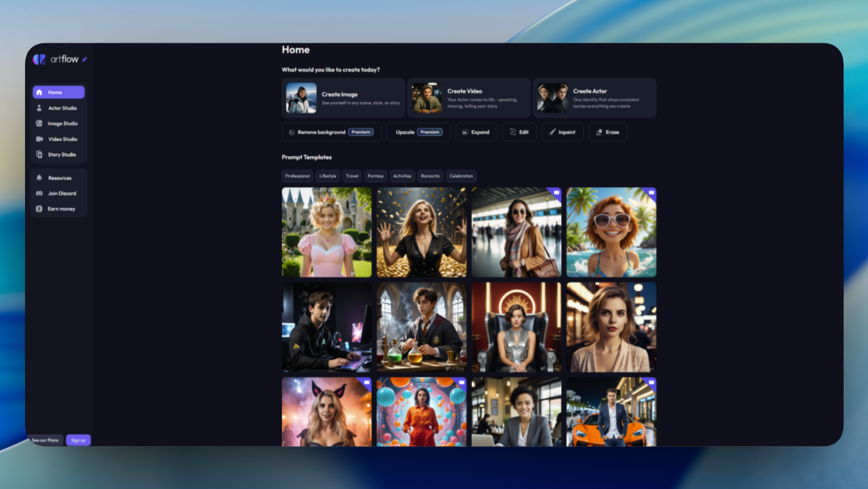Click crown icon on beach girl template
868x489 pixels.
[x=651, y=193]
